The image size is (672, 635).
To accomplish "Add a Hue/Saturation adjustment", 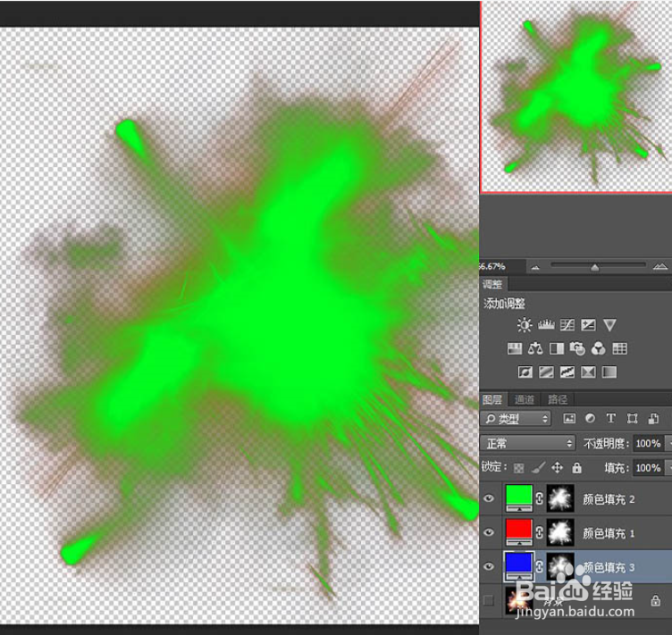I will [515, 348].
